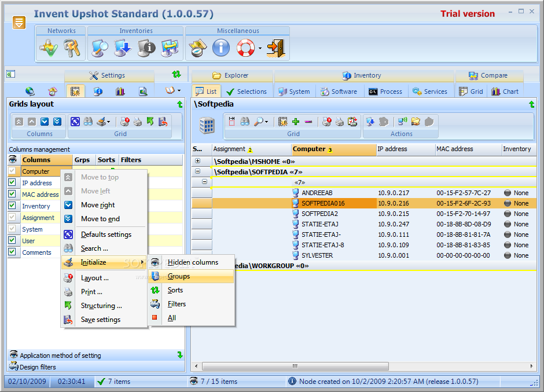Click the move-to-end columns icon in Grids layout
The height and width of the screenshot is (392, 544).
pos(57,122)
